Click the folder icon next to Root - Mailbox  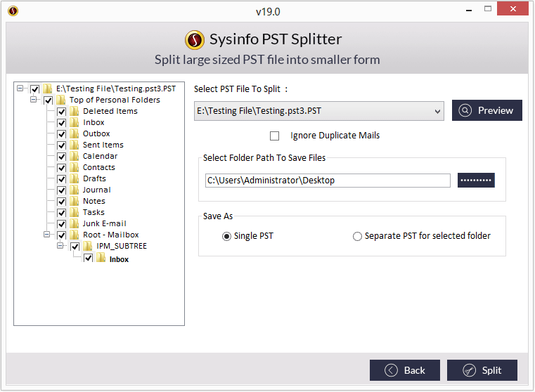(74, 235)
